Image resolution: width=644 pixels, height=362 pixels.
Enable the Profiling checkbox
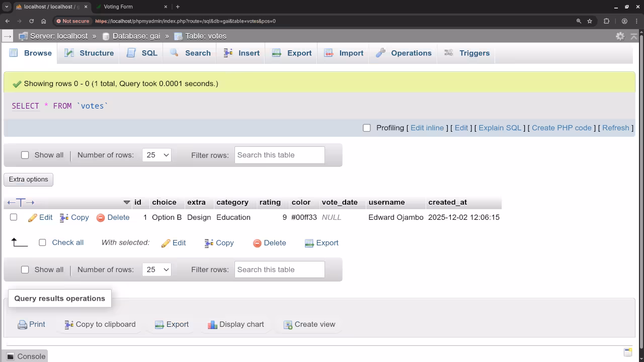pyautogui.click(x=367, y=128)
